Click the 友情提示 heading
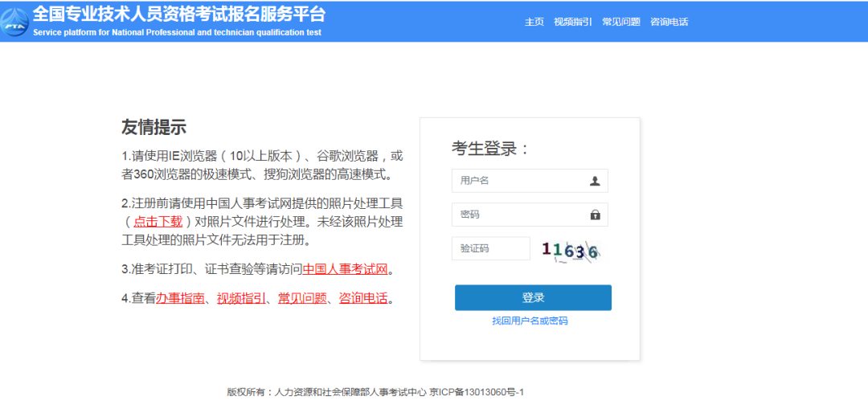 (154, 127)
